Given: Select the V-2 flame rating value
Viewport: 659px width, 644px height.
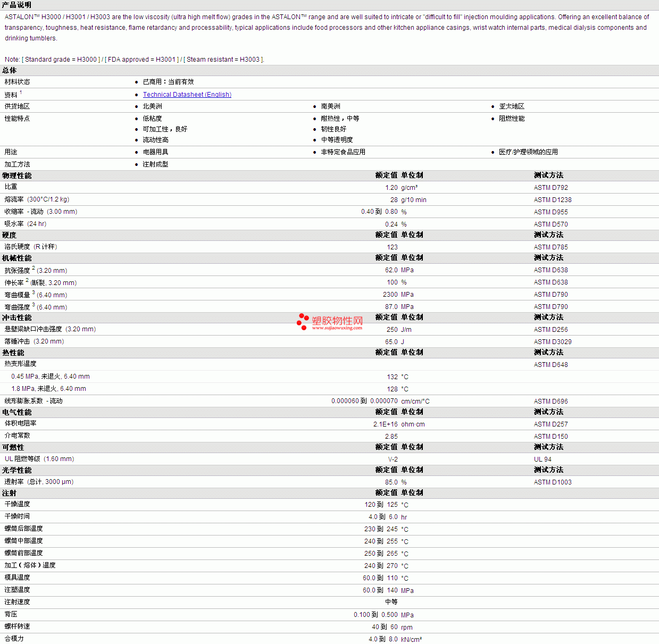Looking at the screenshot, I should click(x=393, y=459).
